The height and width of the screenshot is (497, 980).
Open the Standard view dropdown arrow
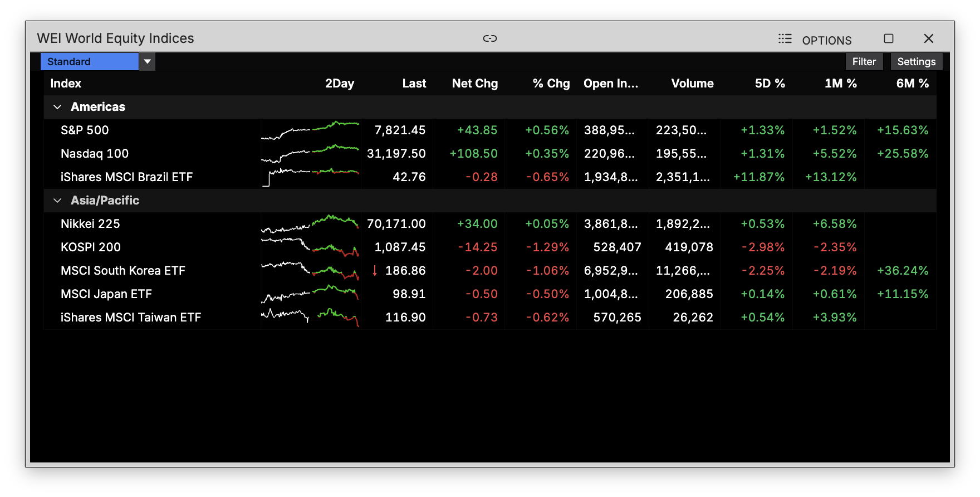pos(148,62)
